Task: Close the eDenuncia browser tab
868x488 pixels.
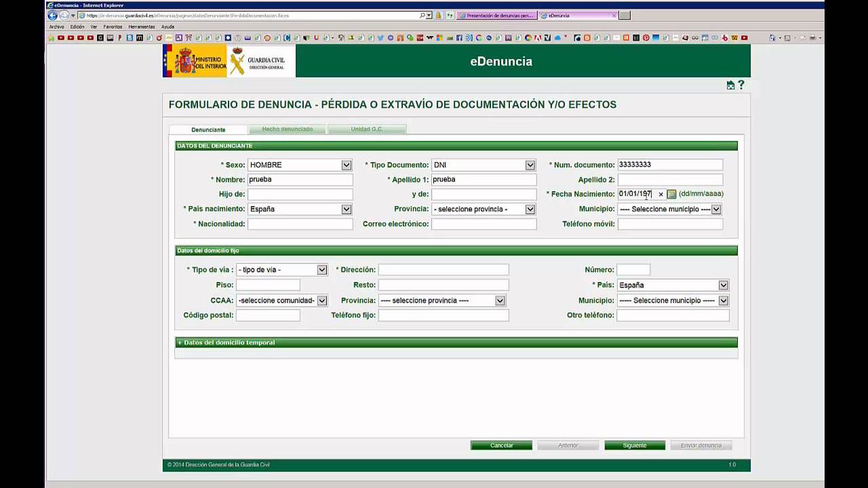Action: click(x=614, y=15)
